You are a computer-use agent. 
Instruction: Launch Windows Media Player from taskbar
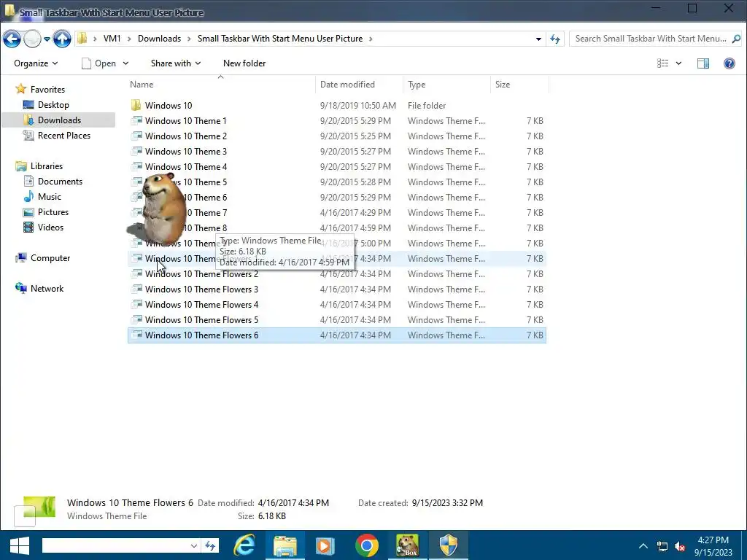coord(325,545)
